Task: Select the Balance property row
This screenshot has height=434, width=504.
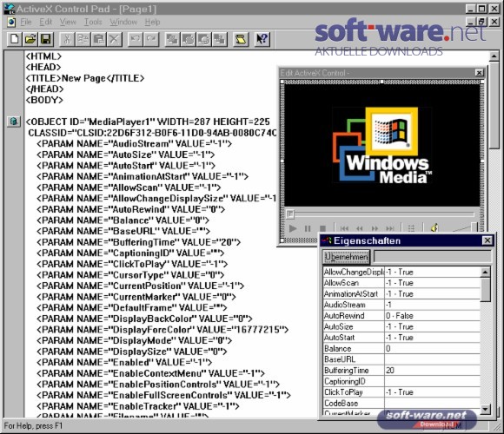Action: pos(401,349)
